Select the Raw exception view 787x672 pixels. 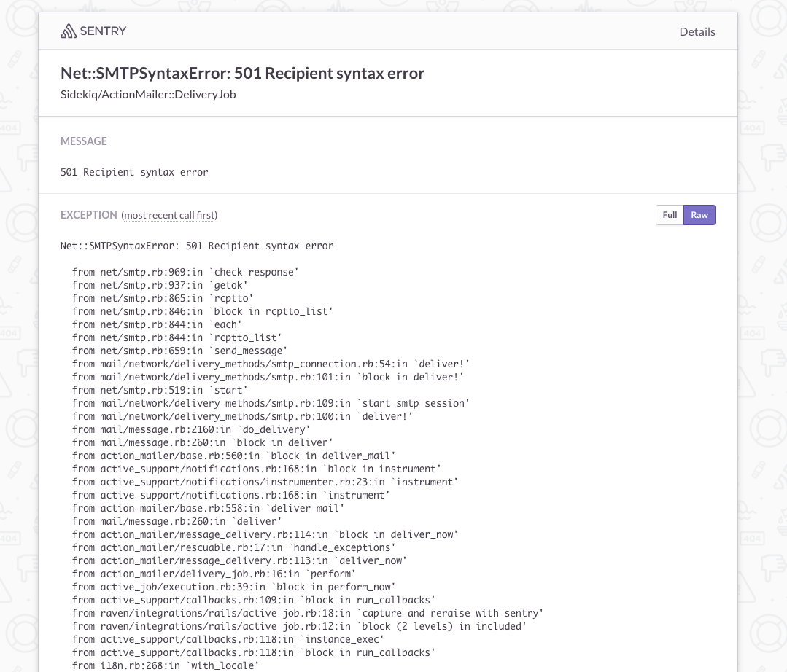click(x=699, y=215)
